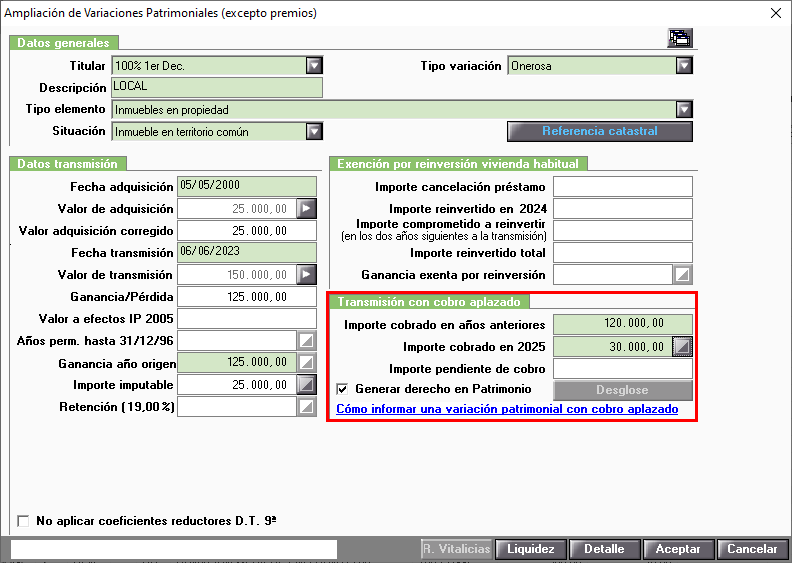Click the Cancelar button
This screenshot has height=563, width=792.
point(752,549)
